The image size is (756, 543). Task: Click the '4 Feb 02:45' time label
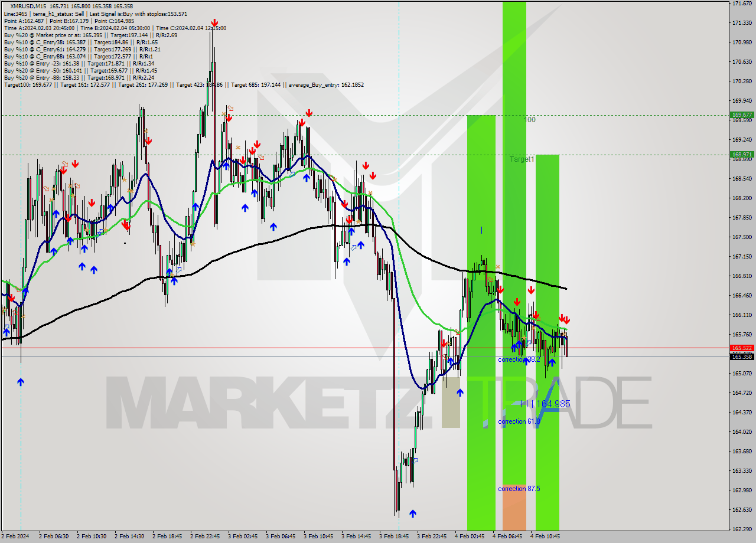470,537
